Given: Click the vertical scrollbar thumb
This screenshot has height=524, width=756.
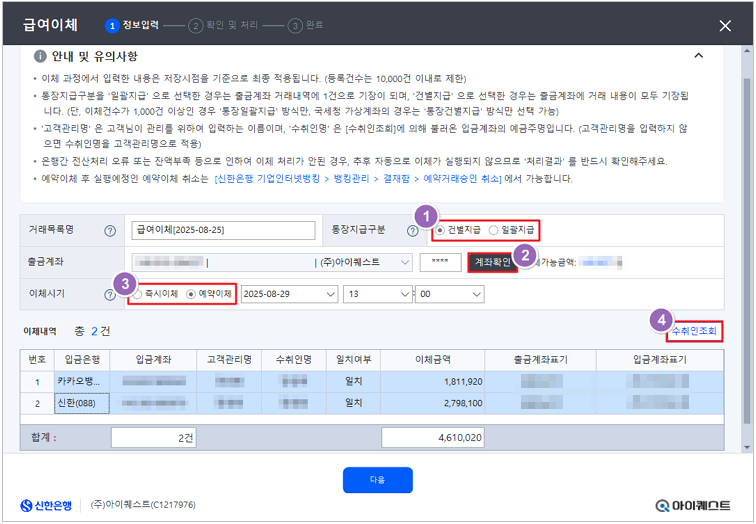Looking at the screenshot, I should click(x=747, y=251).
